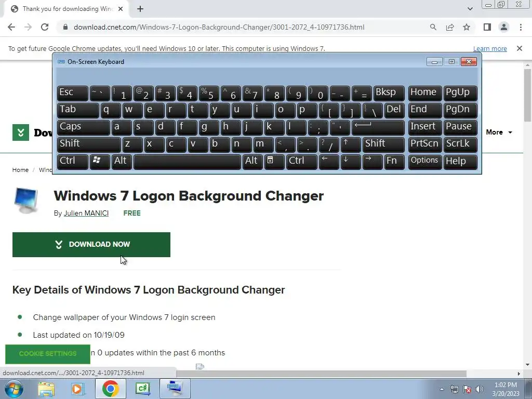532x399 pixels.
Task: Click the address bar URL
Action: [219, 27]
